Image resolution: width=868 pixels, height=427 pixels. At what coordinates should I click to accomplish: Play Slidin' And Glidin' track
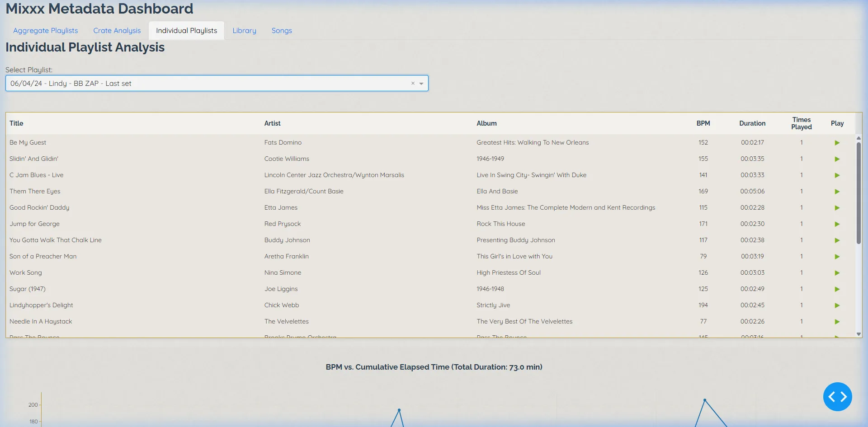(837, 159)
